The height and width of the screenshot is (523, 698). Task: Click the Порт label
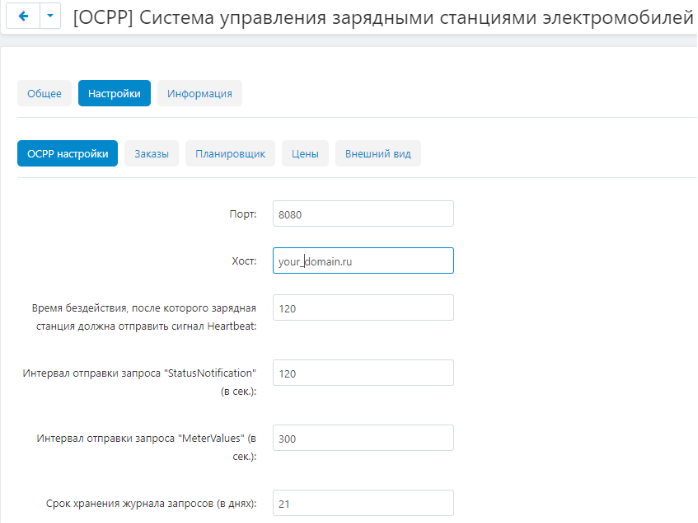click(x=243, y=214)
